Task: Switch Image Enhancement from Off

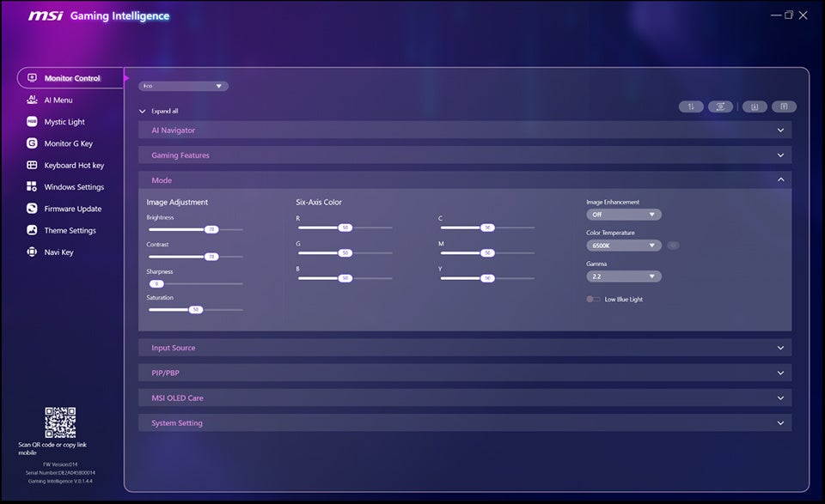Action: pyautogui.click(x=622, y=214)
